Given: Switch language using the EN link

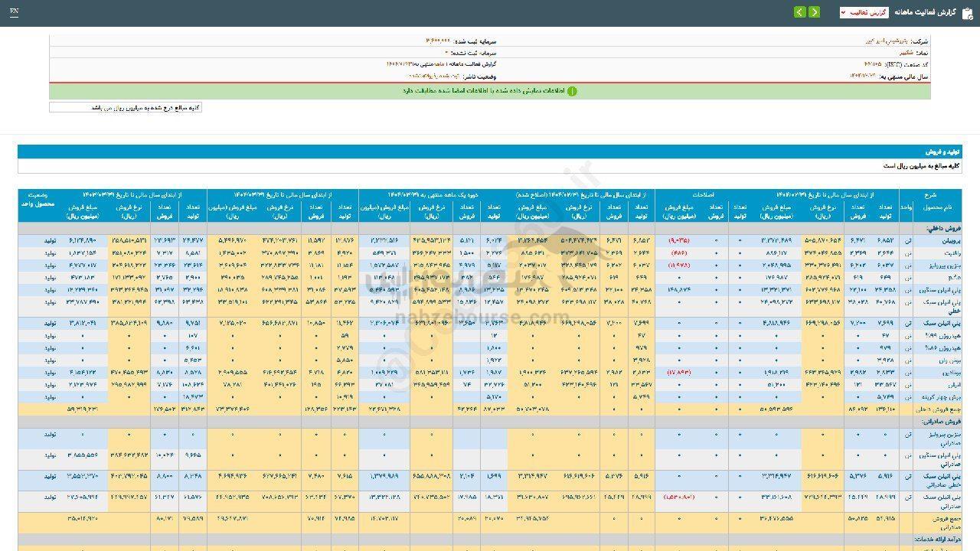Looking at the screenshot, I should pos(15,12).
